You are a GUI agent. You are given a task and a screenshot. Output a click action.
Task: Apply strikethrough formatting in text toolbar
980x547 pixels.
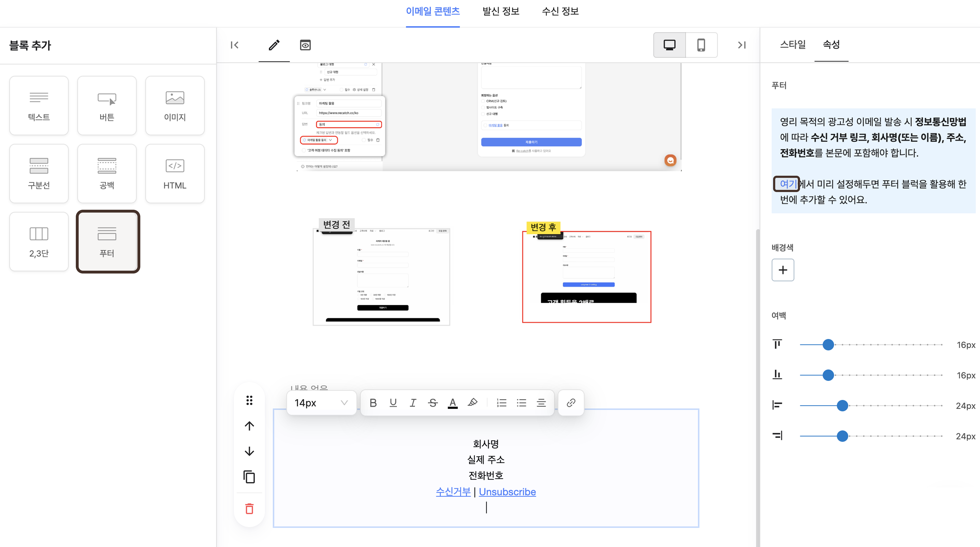click(x=432, y=403)
